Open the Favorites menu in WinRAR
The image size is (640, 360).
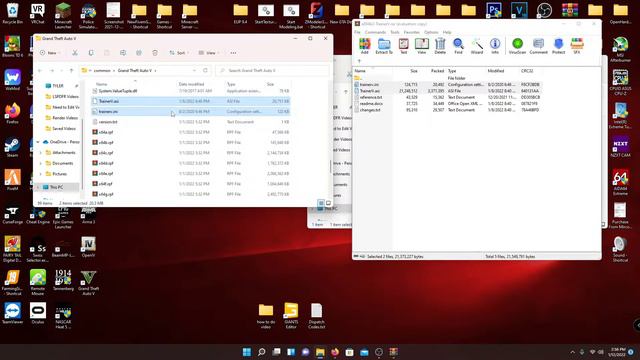tap(411, 32)
